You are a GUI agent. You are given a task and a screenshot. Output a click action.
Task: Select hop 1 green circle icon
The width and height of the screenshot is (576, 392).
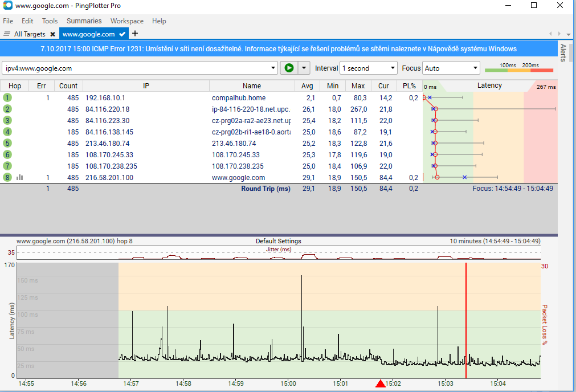click(7, 97)
